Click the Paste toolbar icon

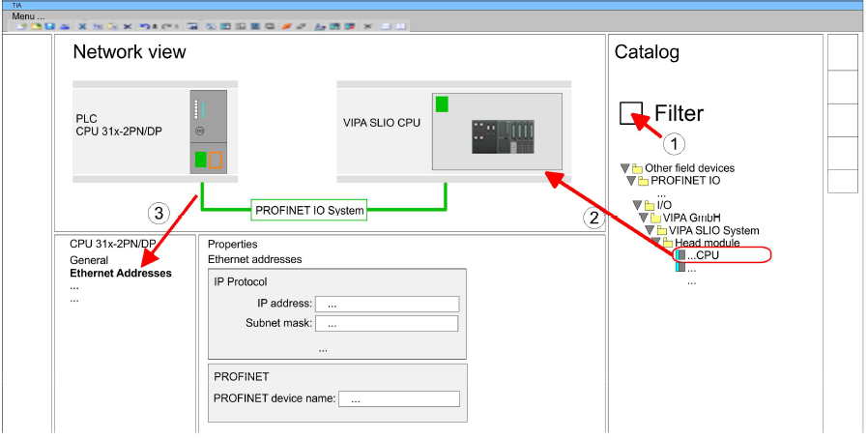[112, 26]
